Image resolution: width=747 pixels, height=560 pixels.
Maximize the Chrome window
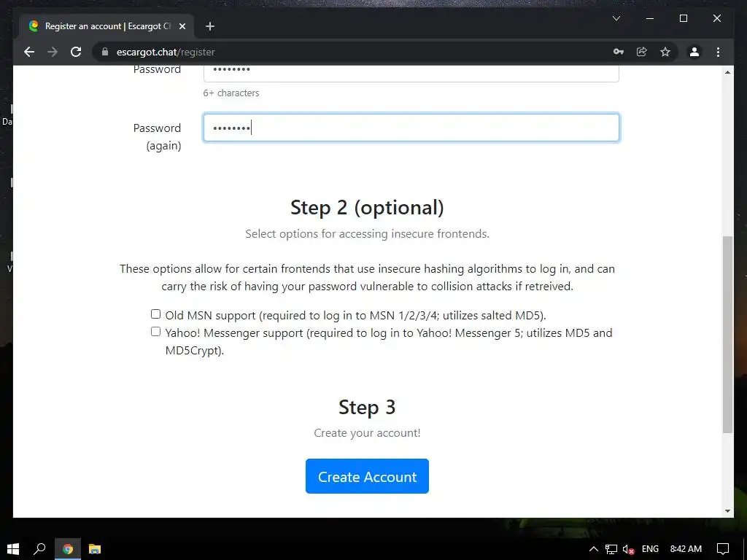point(683,18)
